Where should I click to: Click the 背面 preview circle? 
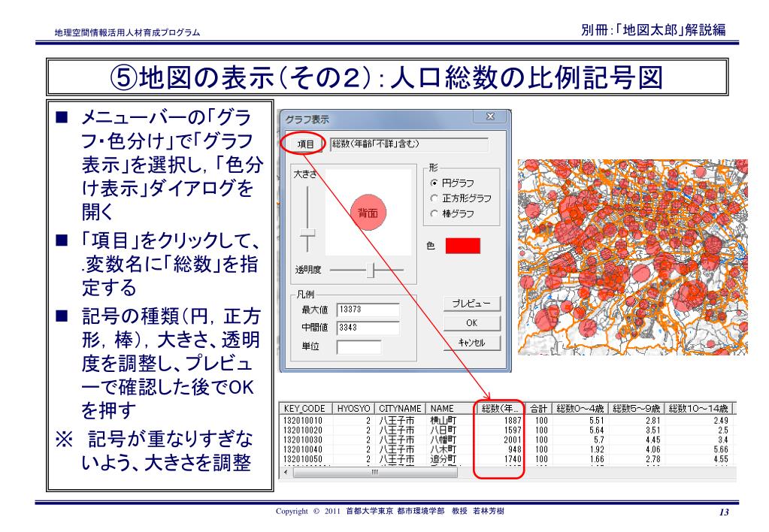[368, 213]
